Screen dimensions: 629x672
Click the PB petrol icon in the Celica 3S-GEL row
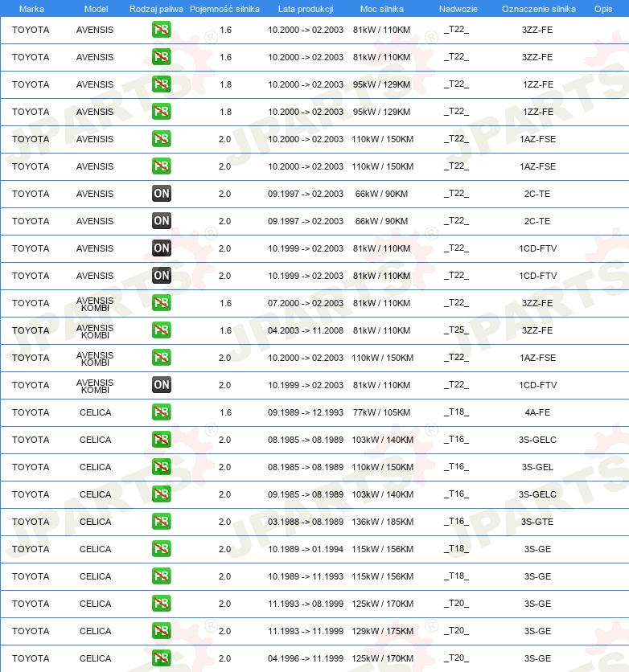point(161,467)
